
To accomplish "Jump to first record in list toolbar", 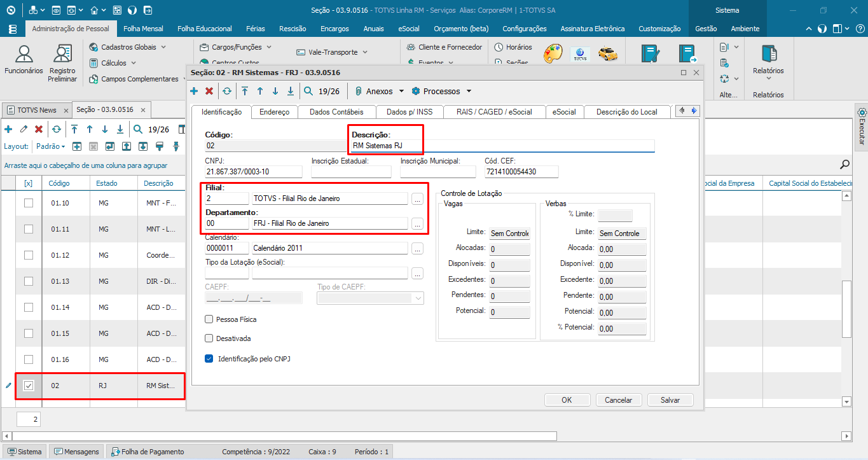I will pyautogui.click(x=74, y=129).
